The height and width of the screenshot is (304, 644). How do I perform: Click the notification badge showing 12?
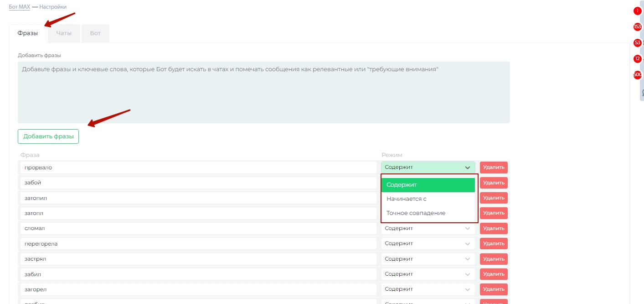click(x=637, y=59)
